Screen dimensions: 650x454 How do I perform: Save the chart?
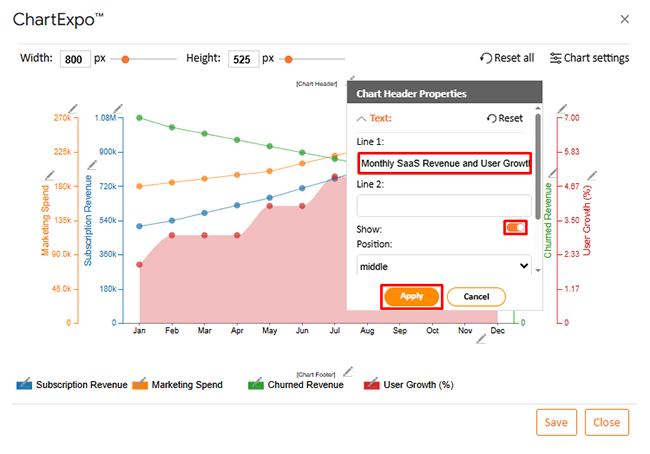click(x=556, y=422)
